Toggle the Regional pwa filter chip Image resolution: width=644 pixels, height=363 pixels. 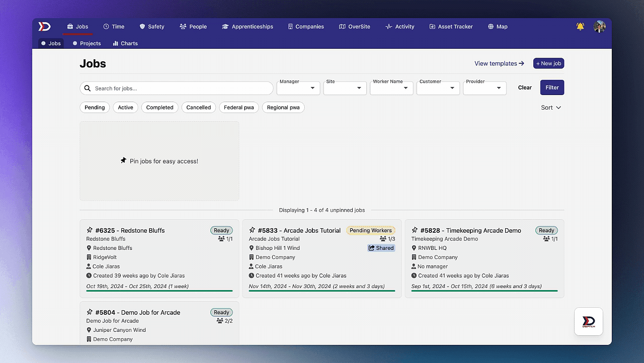[283, 108]
